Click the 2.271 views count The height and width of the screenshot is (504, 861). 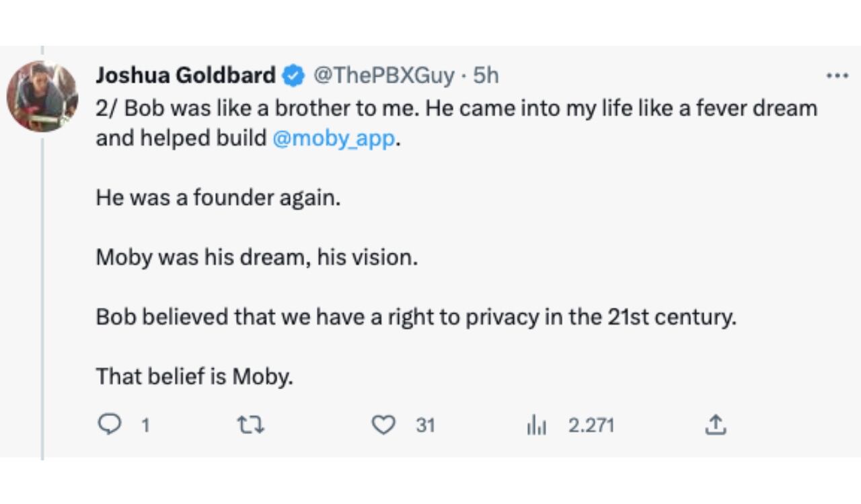[x=589, y=424]
